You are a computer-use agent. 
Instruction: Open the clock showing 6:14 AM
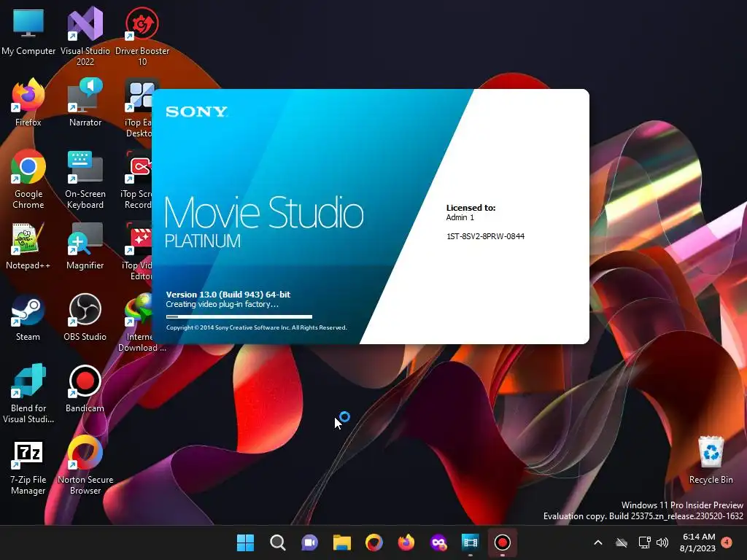click(698, 542)
